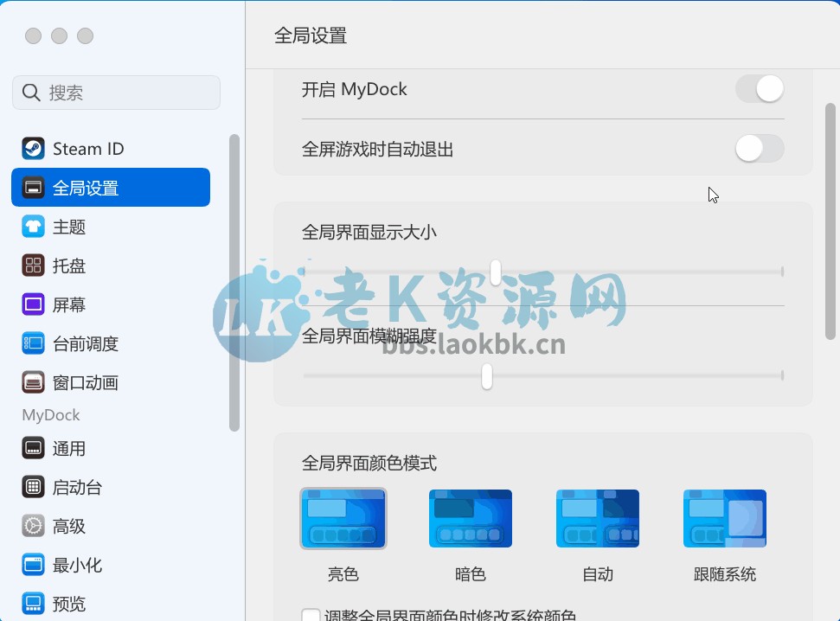Image resolution: width=840 pixels, height=621 pixels.
Task: Open 最小化 settings
Action: point(111,565)
